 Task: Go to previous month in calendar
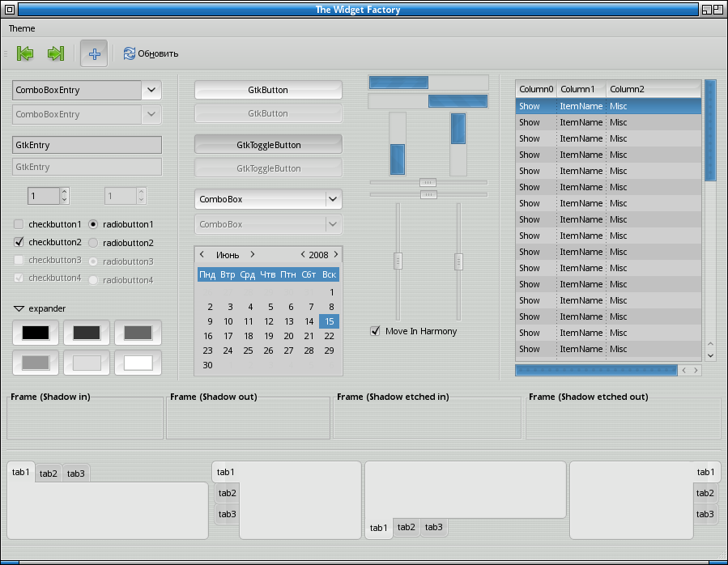tap(202, 254)
